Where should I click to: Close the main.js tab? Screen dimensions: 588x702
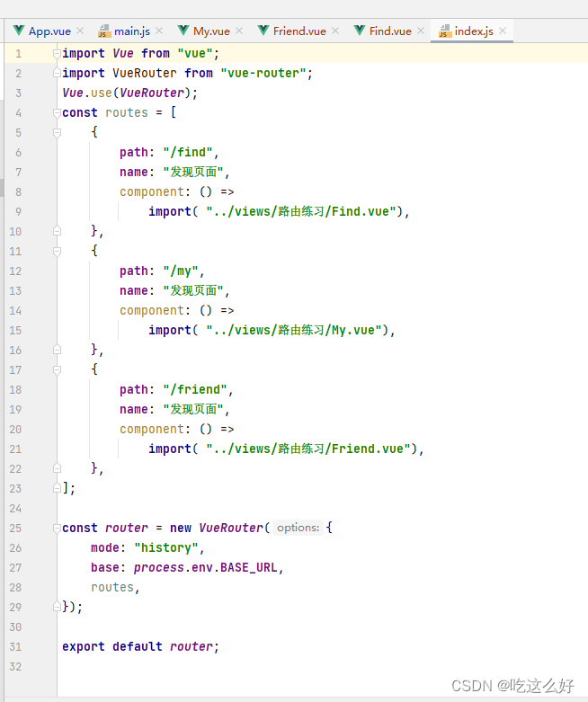159,31
